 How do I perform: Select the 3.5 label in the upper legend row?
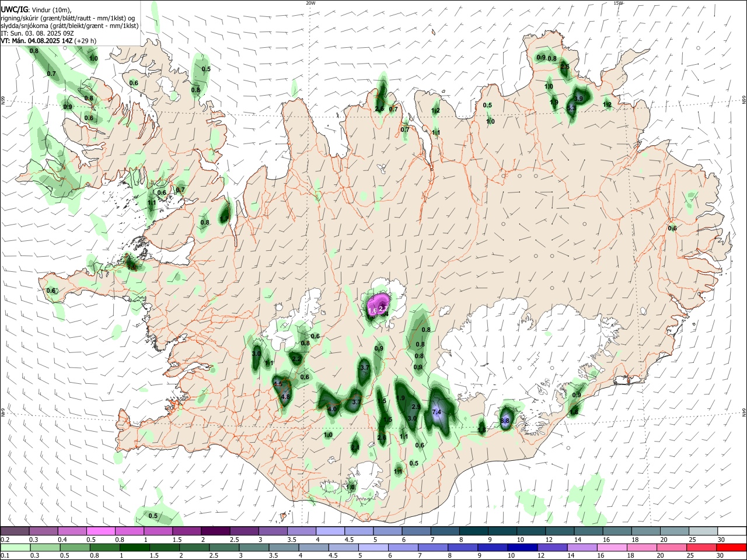coord(292,540)
